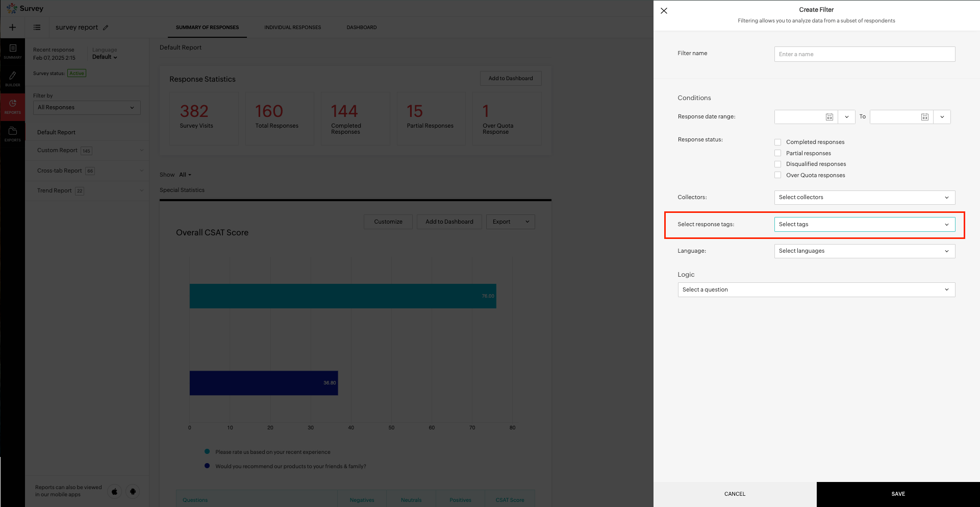Screen dimensions: 980x507
Task: Click the Android app icon
Action: [x=133, y=491]
